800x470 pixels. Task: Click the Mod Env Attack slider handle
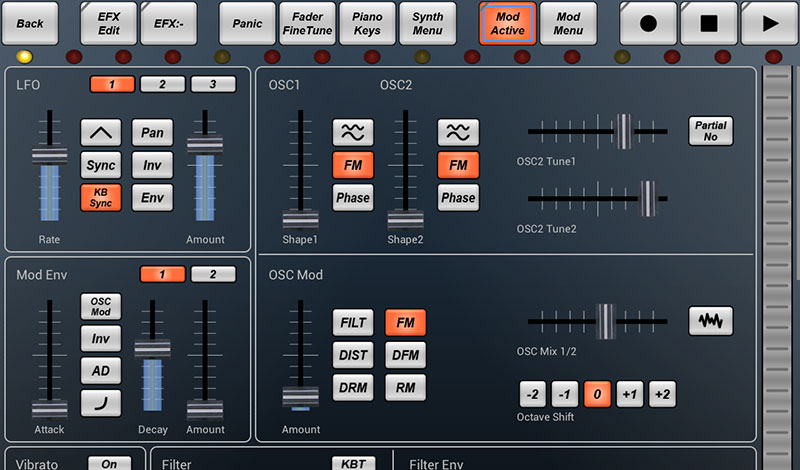[x=49, y=409]
